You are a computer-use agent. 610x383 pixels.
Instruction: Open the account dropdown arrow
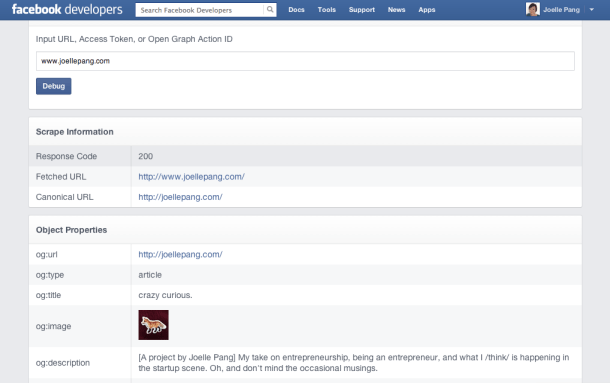(x=591, y=10)
